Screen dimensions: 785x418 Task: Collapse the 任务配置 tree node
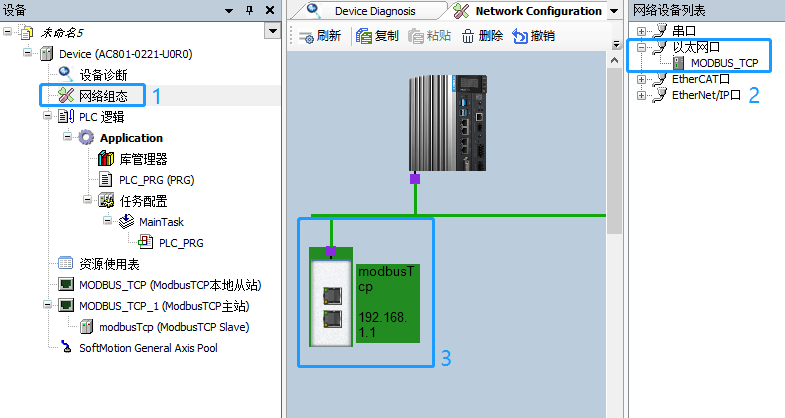[89, 200]
